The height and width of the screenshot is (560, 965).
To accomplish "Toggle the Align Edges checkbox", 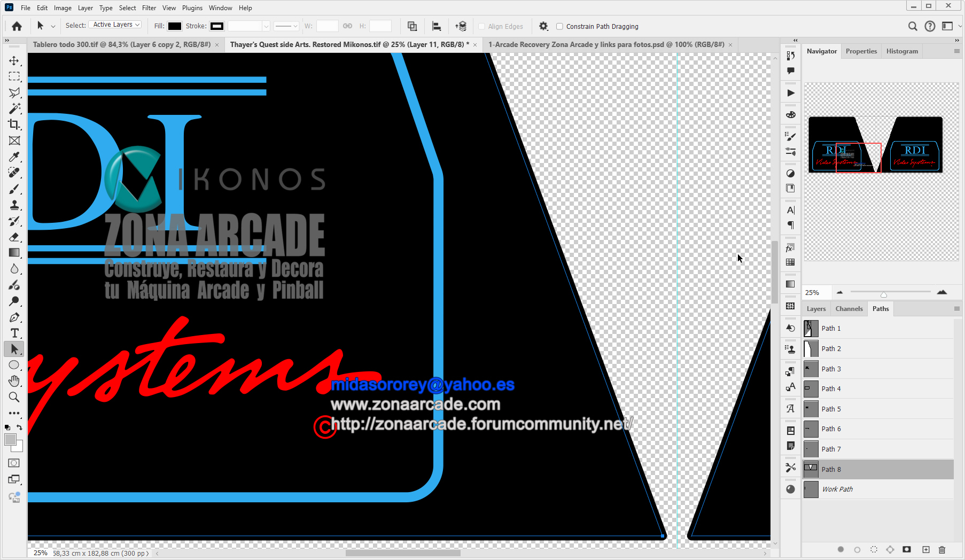I will click(x=481, y=26).
